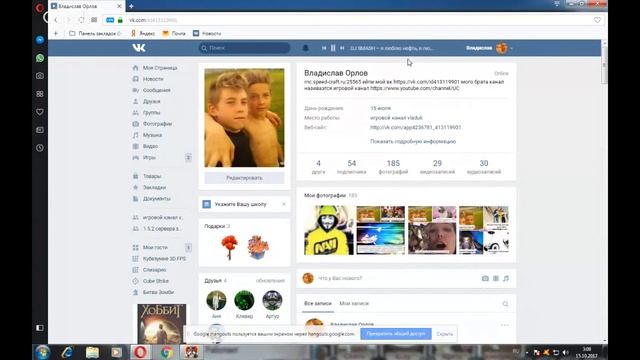
Task: Open Messenger in Opera sidebar
Action: (x=40, y=40)
